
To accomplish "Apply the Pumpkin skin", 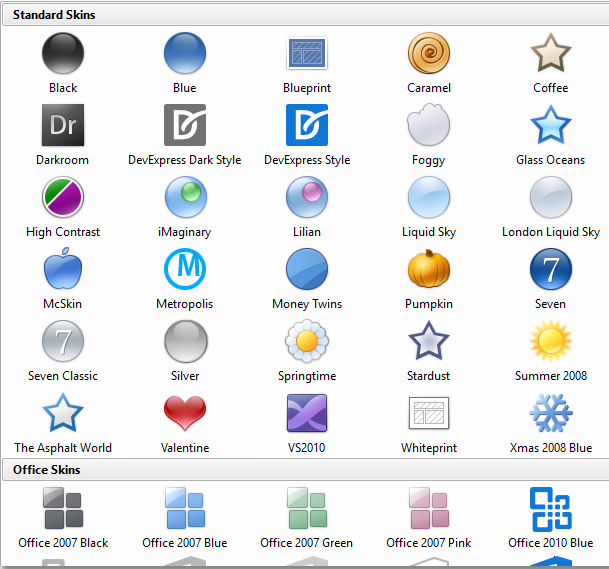I will pos(429,269).
